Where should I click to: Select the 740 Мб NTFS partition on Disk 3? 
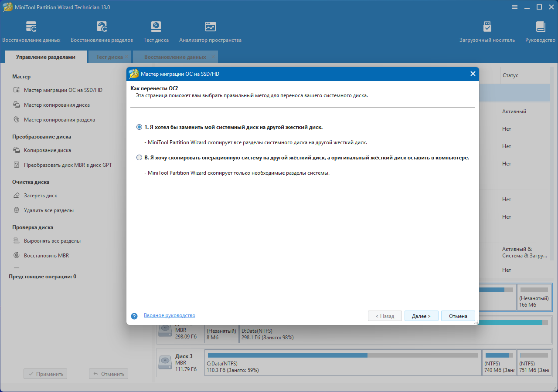pyautogui.click(x=499, y=363)
